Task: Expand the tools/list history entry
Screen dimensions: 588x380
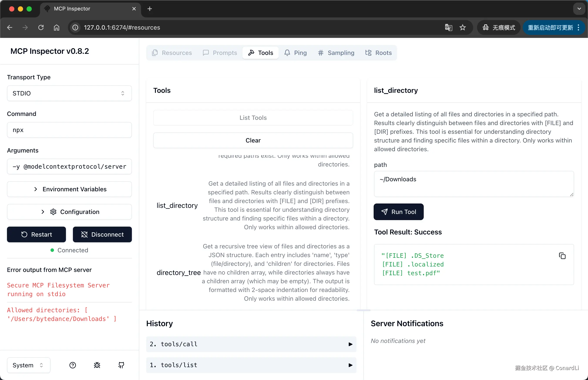Action: 251,365
